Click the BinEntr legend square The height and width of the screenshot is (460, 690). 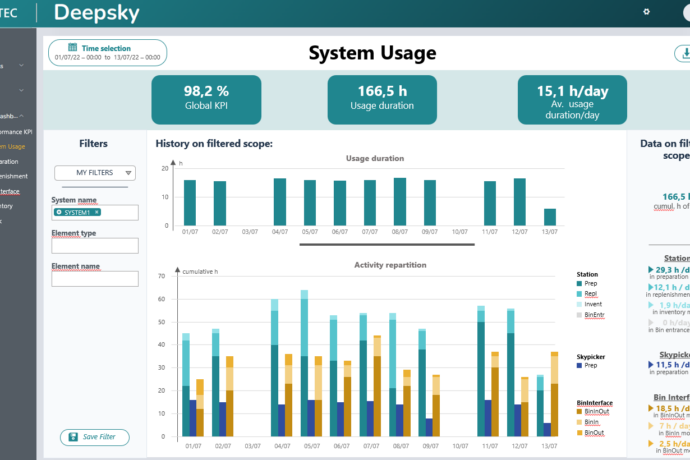(579, 315)
